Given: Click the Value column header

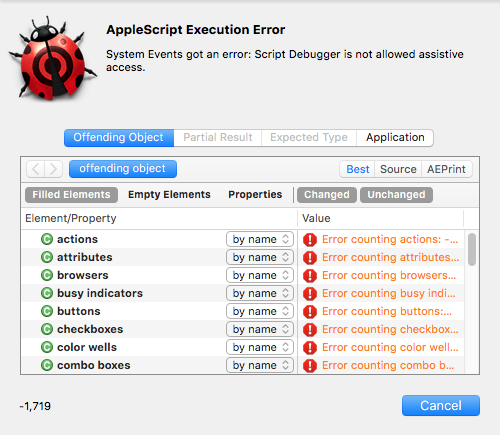Looking at the screenshot, I should [380, 218].
